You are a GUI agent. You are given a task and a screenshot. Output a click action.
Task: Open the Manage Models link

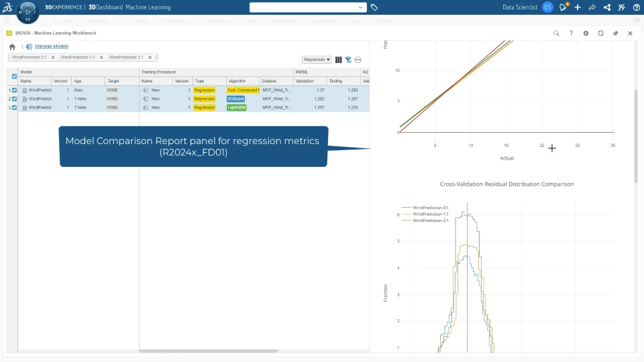52,46
